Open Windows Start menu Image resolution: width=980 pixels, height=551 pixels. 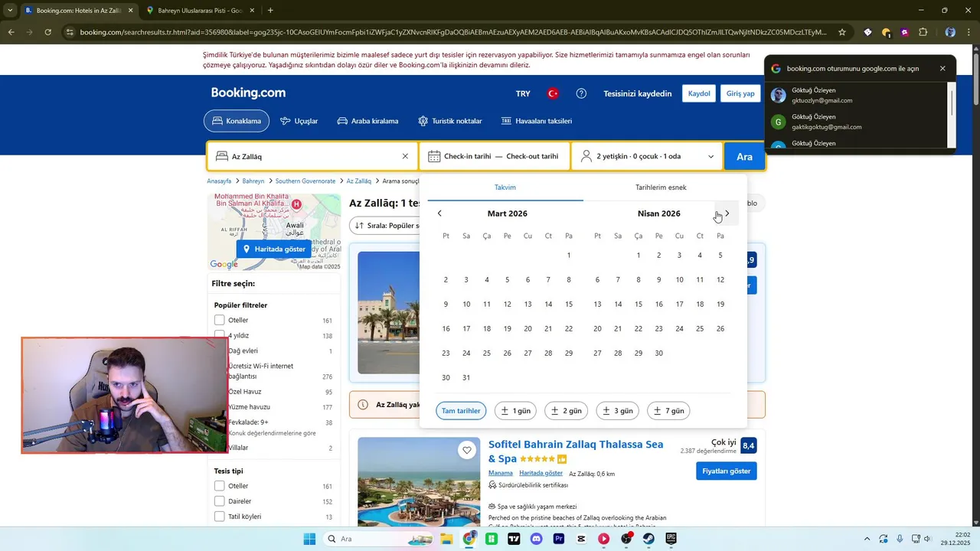309,539
